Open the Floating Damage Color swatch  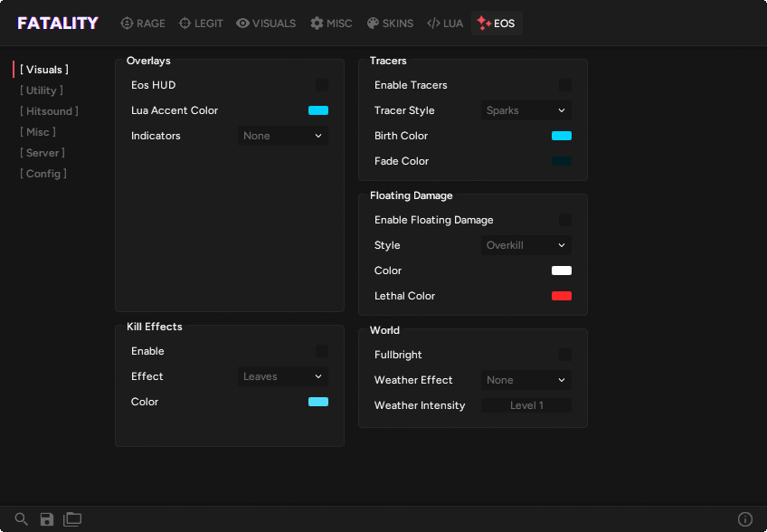pos(562,271)
